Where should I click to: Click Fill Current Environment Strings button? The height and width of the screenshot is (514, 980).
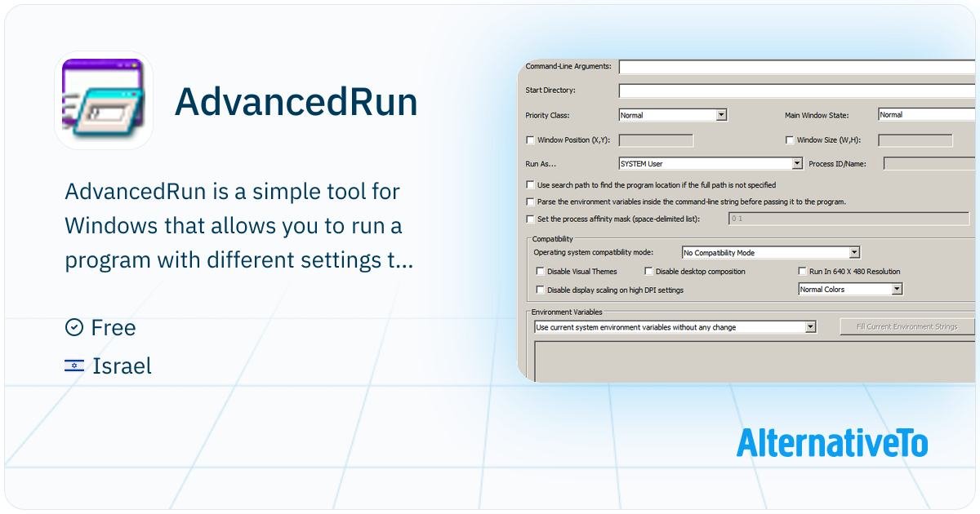coord(908,327)
